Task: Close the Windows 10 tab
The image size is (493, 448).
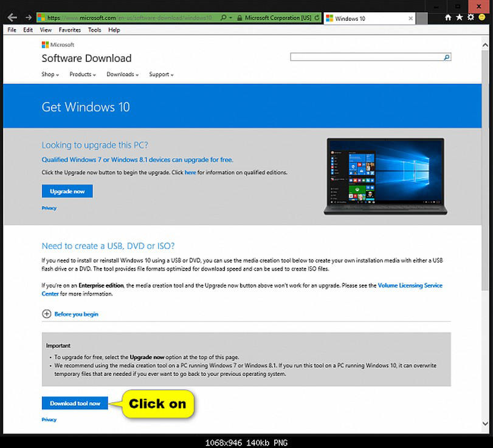Action: click(410, 19)
